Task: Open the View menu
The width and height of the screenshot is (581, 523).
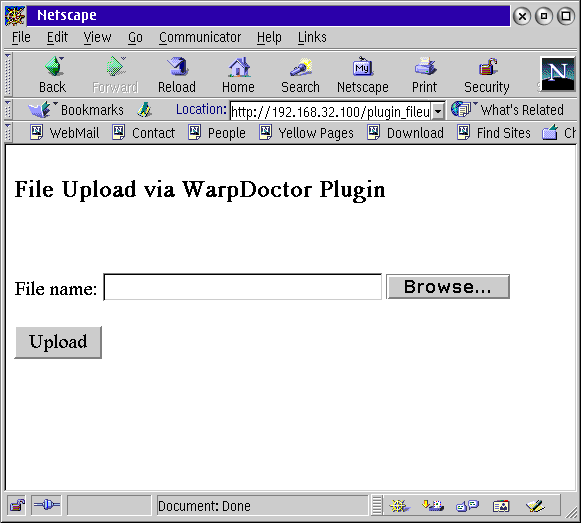Action: [97, 37]
